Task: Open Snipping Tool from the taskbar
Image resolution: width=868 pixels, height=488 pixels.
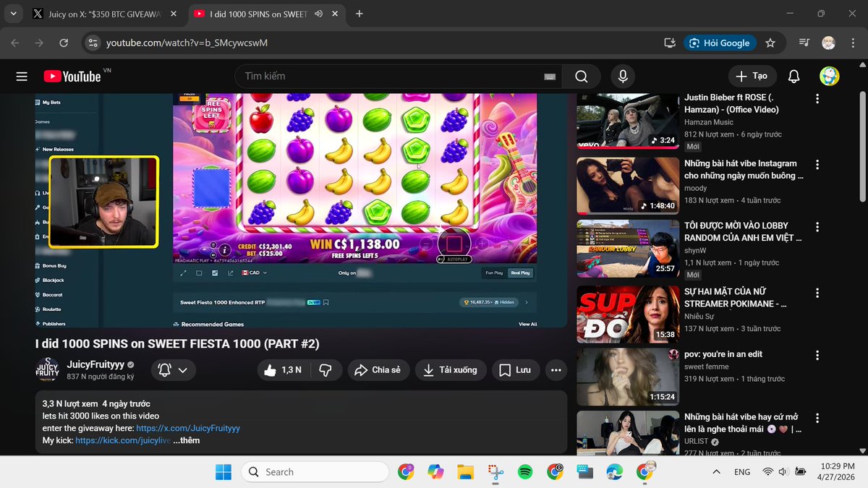Action: [495, 472]
